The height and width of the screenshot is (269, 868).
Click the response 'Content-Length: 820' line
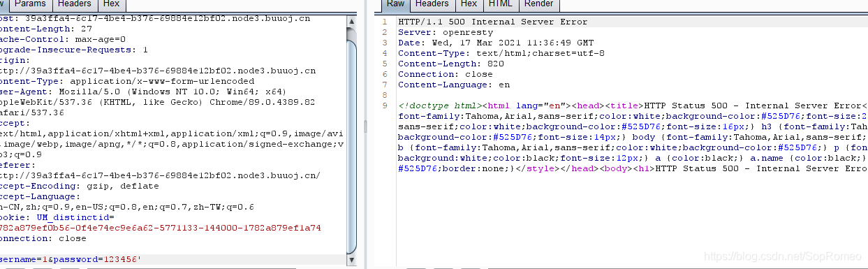(451, 64)
